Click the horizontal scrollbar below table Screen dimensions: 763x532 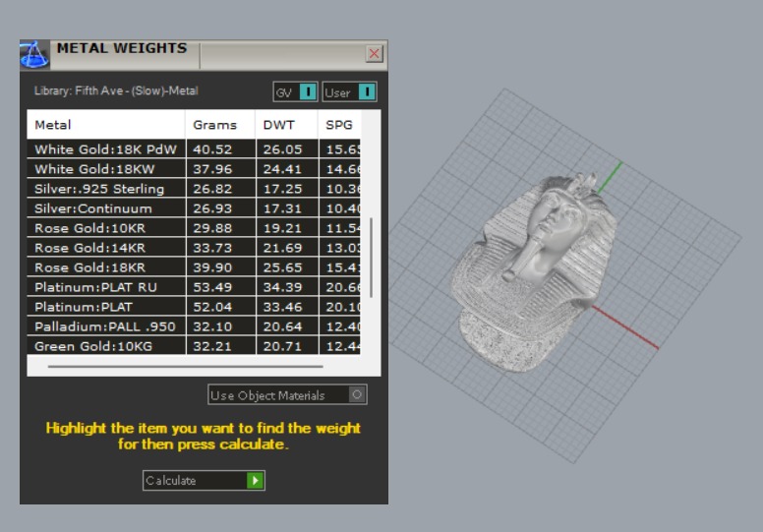pos(186,366)
